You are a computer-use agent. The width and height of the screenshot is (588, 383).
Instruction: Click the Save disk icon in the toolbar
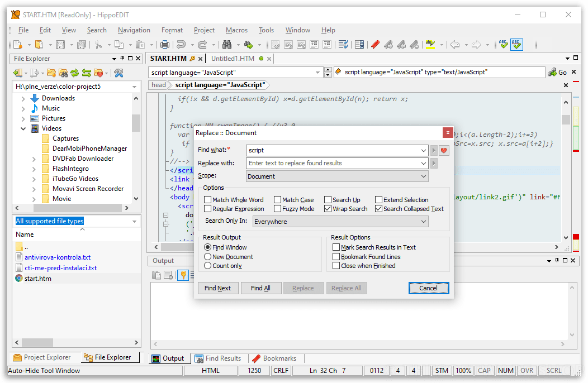60,45
